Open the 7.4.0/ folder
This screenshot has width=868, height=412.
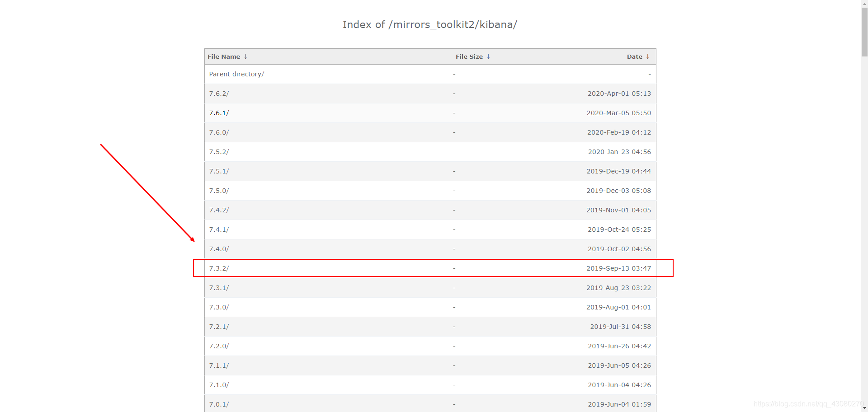pyautogui.click(x=219, y=249)
